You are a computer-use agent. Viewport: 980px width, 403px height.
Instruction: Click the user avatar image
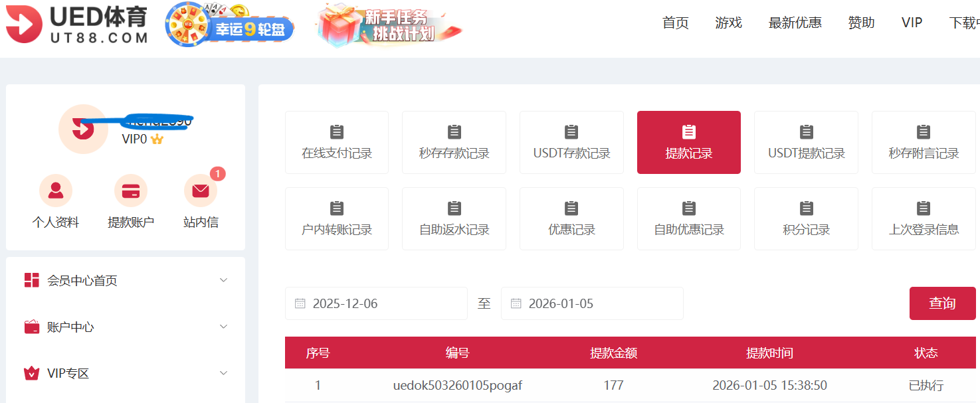coord(83,129)
